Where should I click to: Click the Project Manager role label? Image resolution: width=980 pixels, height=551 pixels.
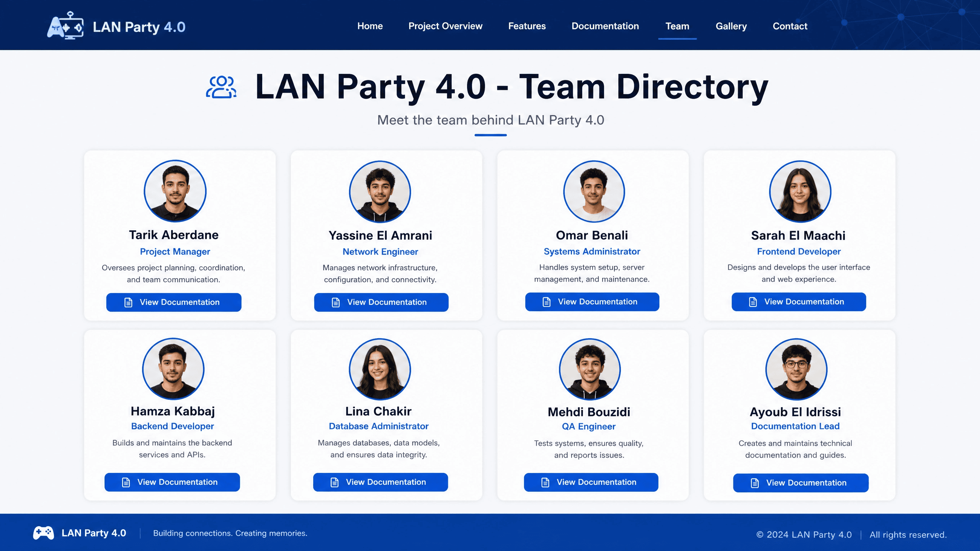click(x=175, y=252)
